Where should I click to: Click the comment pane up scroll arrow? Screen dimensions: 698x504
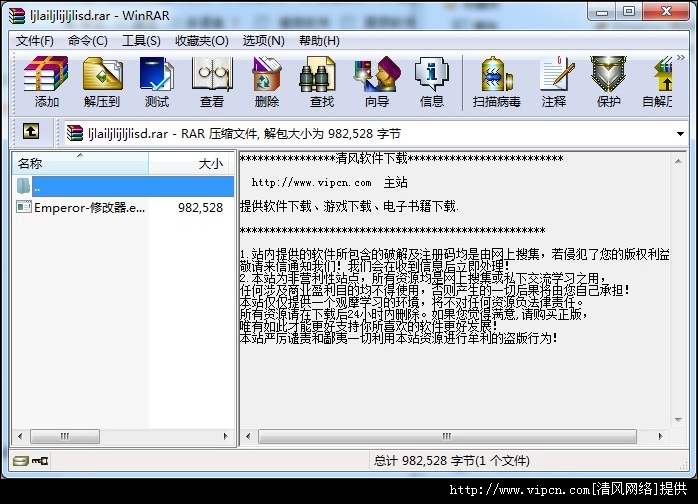678,161
